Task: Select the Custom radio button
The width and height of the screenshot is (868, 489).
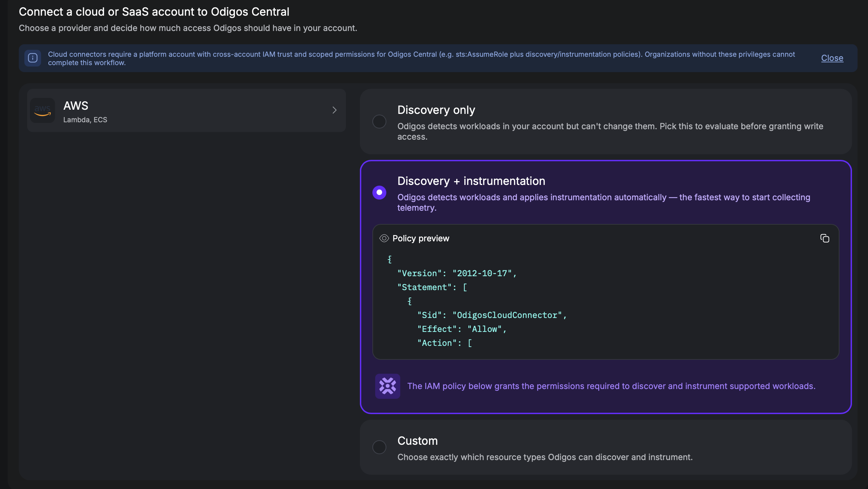Action: (x=379, y=447)
